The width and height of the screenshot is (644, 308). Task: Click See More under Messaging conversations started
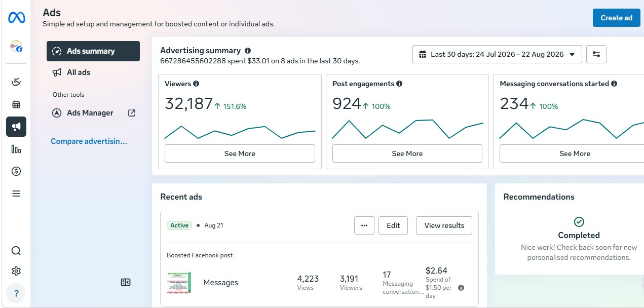point(575,153)
